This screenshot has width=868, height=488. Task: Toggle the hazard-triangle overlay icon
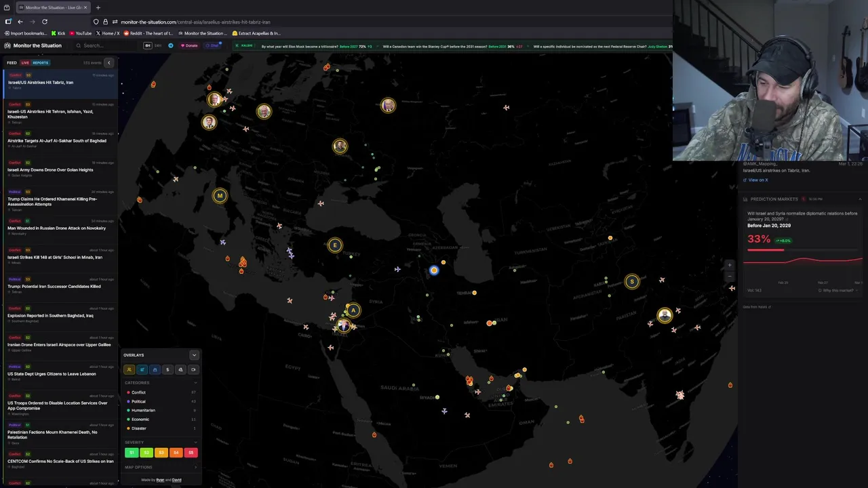[180, 369]
